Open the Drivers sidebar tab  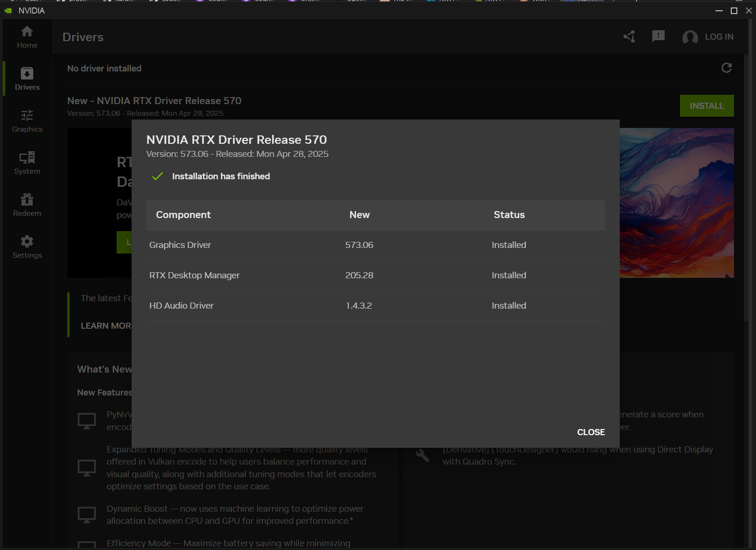(x=27, y=79)
